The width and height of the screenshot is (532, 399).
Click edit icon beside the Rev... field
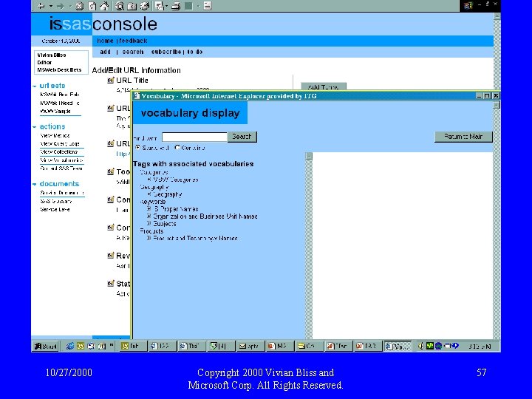point(111,256)
